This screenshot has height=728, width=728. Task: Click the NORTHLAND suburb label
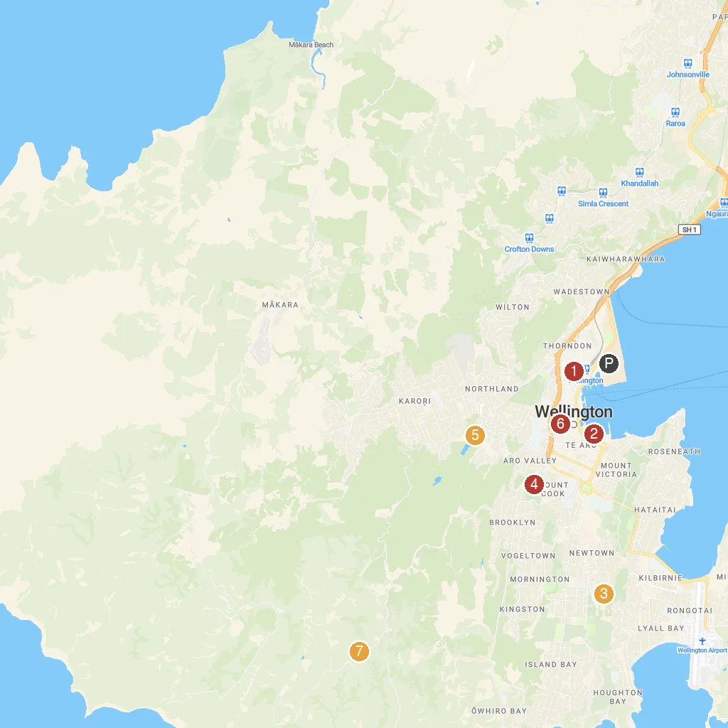click(x=492, y=389)
